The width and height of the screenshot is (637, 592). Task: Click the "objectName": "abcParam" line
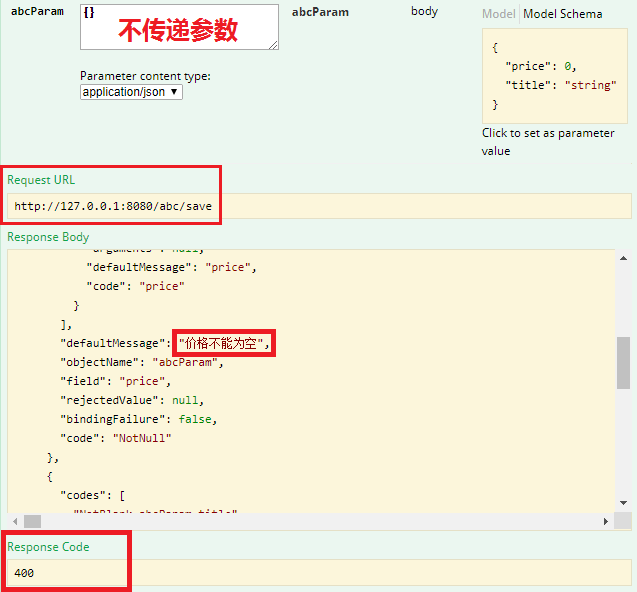tap(142, 362)
